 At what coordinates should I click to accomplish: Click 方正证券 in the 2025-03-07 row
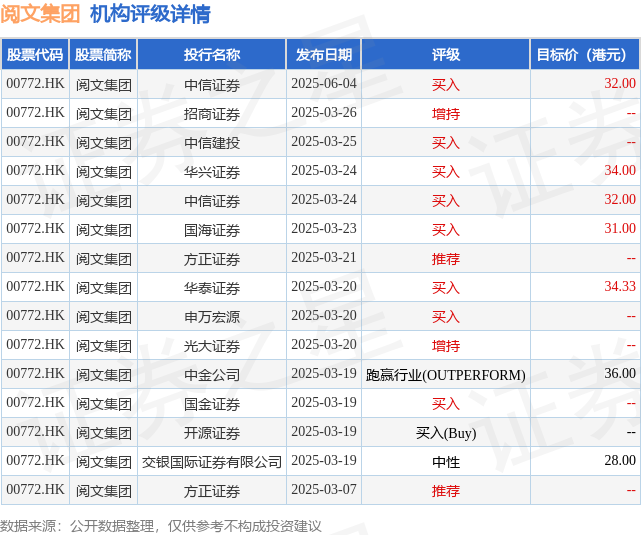[x=212, y=491]
